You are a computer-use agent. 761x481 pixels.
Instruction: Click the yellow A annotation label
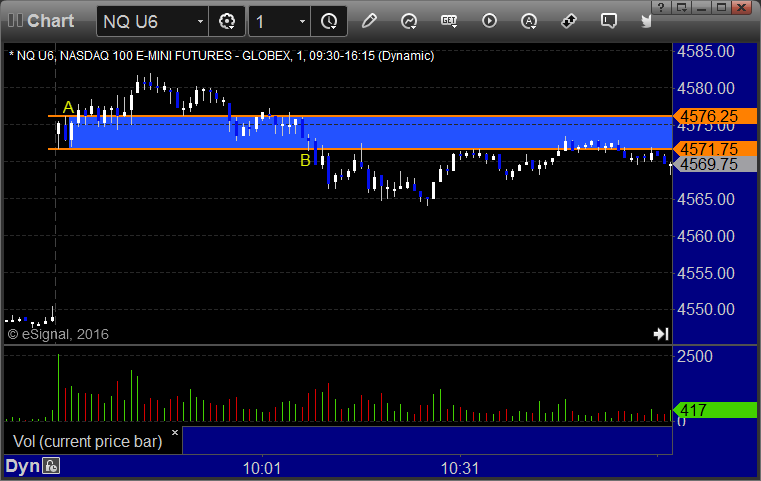[68, 107]
